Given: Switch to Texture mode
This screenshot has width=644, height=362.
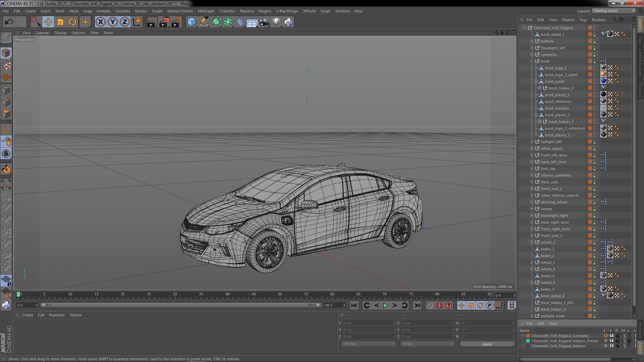Looking at the screenshot, I should pos(6,65).
